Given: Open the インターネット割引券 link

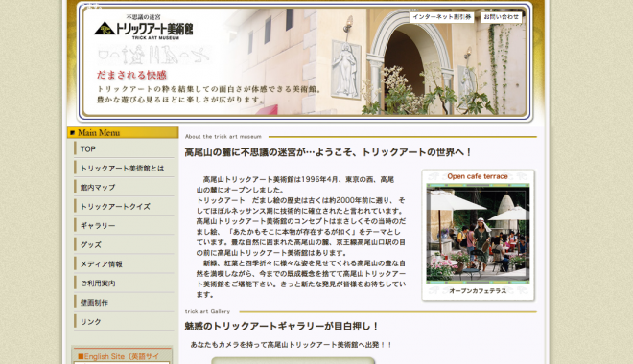Looking at the screenshot, I should 441,17.
